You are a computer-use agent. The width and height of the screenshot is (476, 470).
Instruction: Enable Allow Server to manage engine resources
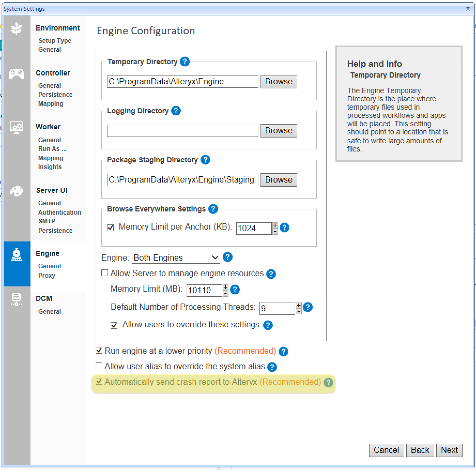pos(105,273)
